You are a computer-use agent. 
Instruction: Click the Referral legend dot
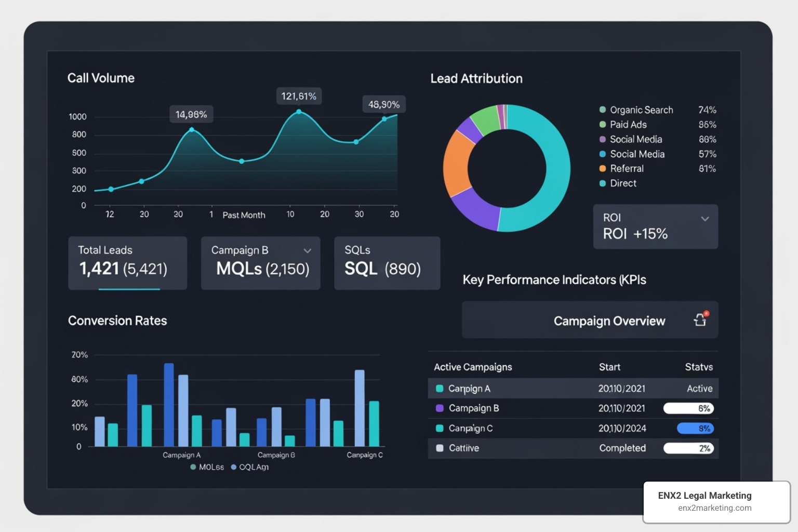coord(602,168)
